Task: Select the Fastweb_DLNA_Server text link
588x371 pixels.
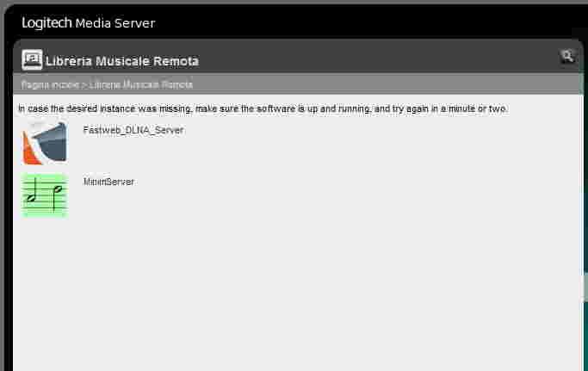Action: (133, 130)
